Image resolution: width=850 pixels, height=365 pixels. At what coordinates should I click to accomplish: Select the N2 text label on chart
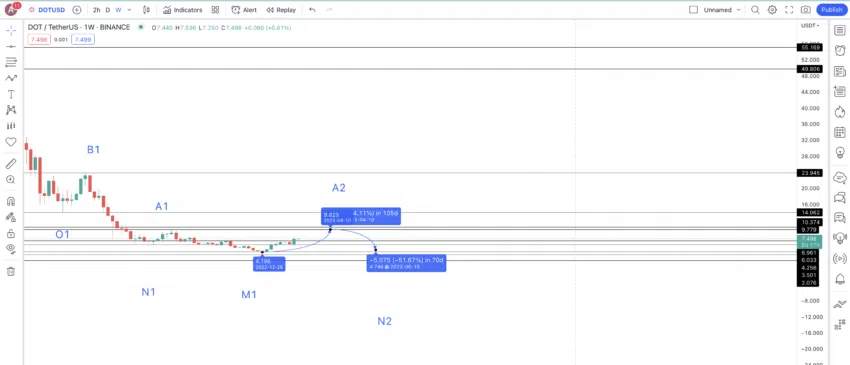click(384, 321)
